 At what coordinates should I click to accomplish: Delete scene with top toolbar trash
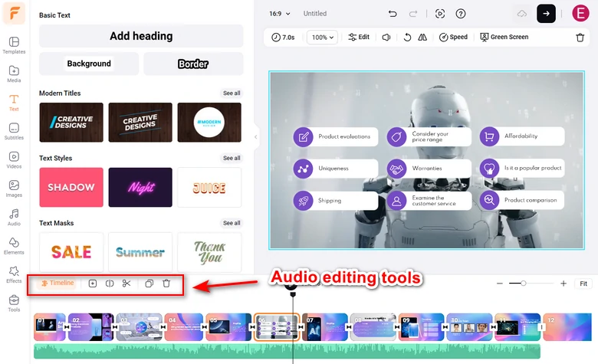(x=580, y=38)
